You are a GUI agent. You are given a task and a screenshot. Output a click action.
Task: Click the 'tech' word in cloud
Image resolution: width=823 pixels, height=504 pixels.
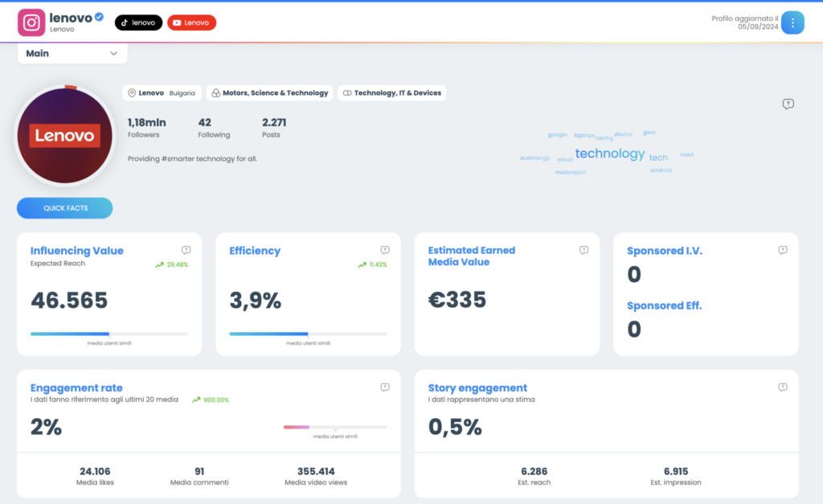click(658, 158)
